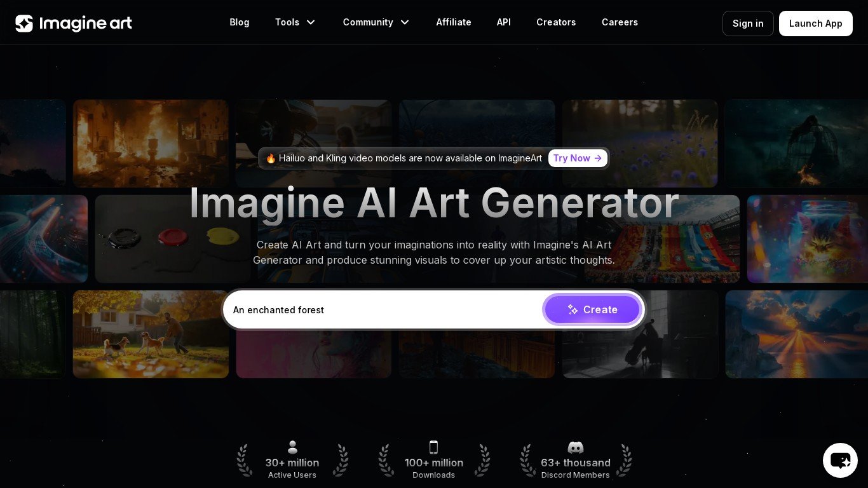Click the Sign in button
Image resolution: width=868 pixels, height=488 pixels.
(x=748, y=24)
